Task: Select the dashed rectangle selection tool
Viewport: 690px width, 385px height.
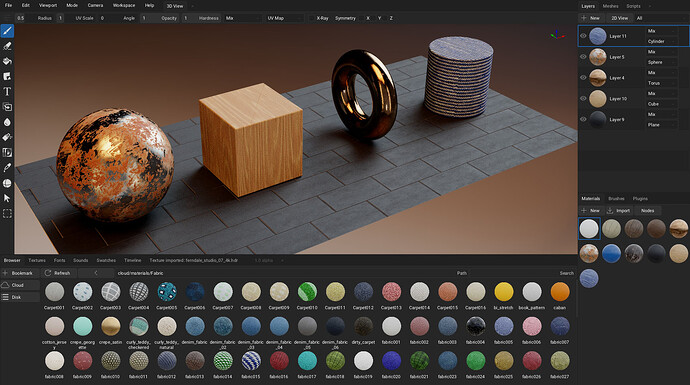Action: click(x=7, y=213)
